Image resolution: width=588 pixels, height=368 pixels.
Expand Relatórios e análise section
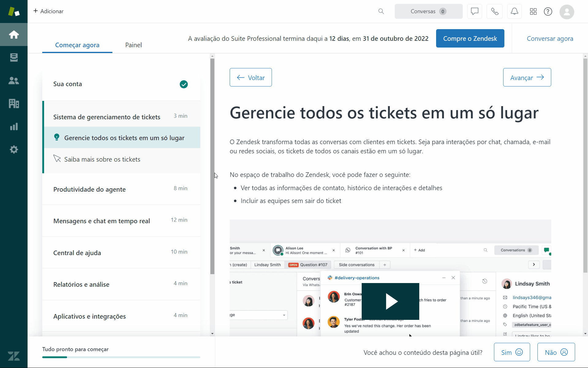[x=121, y=284]
